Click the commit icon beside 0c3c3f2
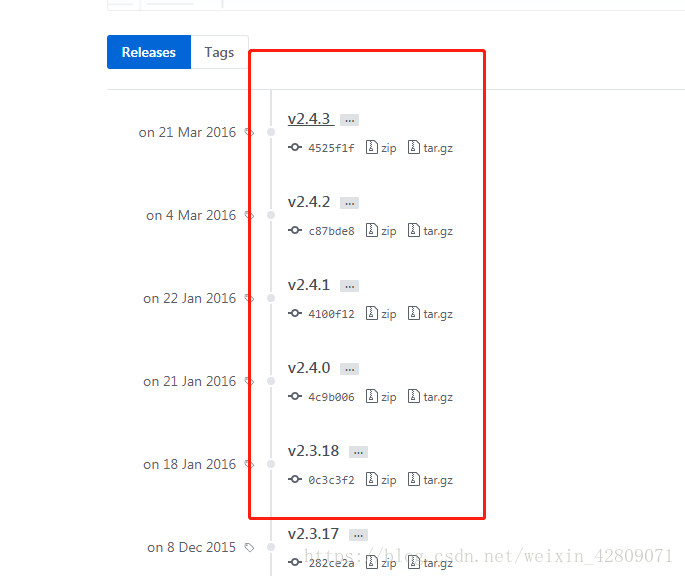The height and width of the screenshot is (576, 685). coord(295,479)
